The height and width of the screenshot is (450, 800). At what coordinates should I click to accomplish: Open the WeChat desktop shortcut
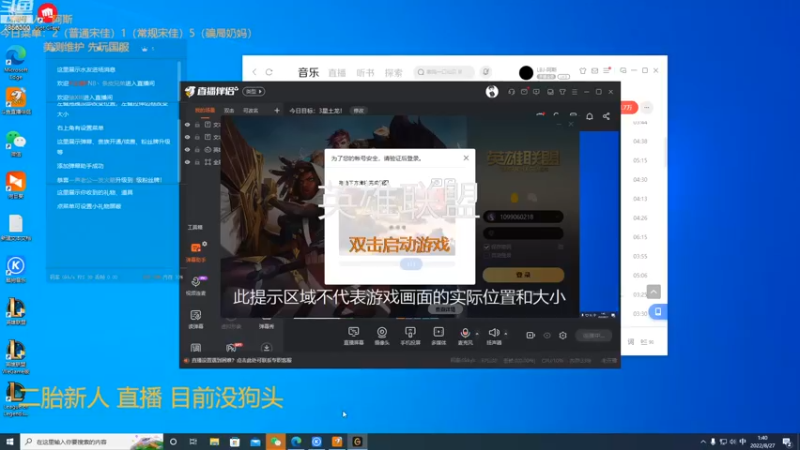coord(16,144)
